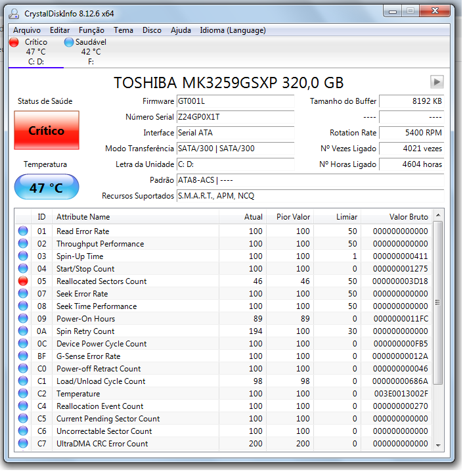Screen dimensions: 465x476
Task: Click the CrystalDiskInfo app icon in title bar
Action: coord(14,14)
